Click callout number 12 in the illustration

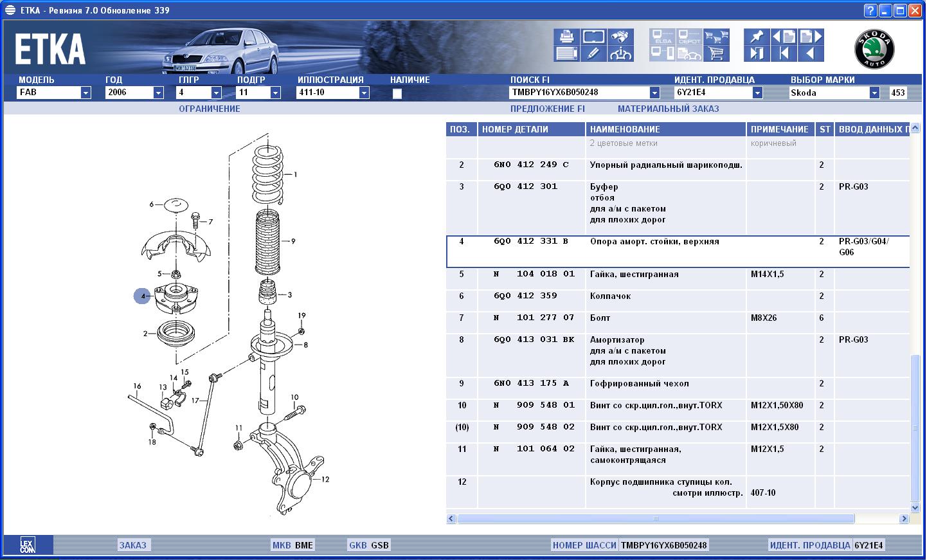click(325, 479)
